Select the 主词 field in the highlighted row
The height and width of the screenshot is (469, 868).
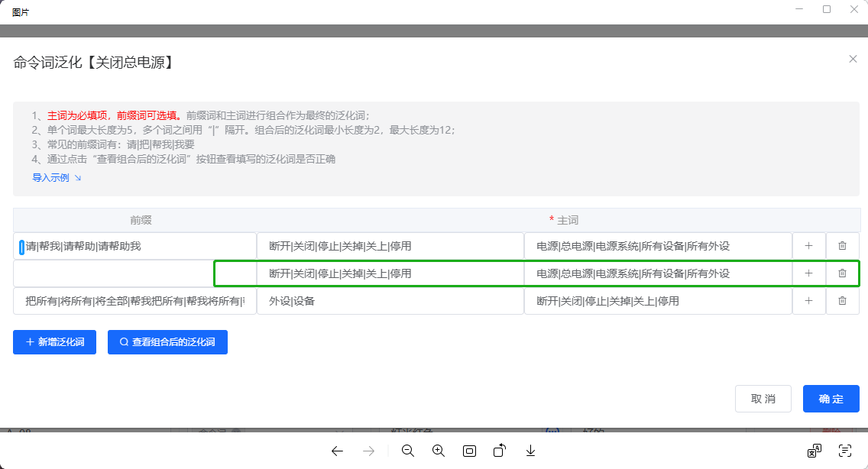657,273
